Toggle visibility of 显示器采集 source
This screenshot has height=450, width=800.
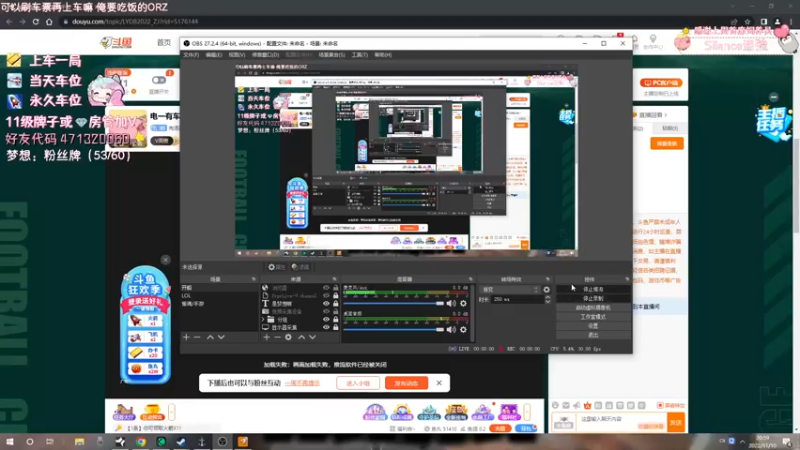coord(326,327)
